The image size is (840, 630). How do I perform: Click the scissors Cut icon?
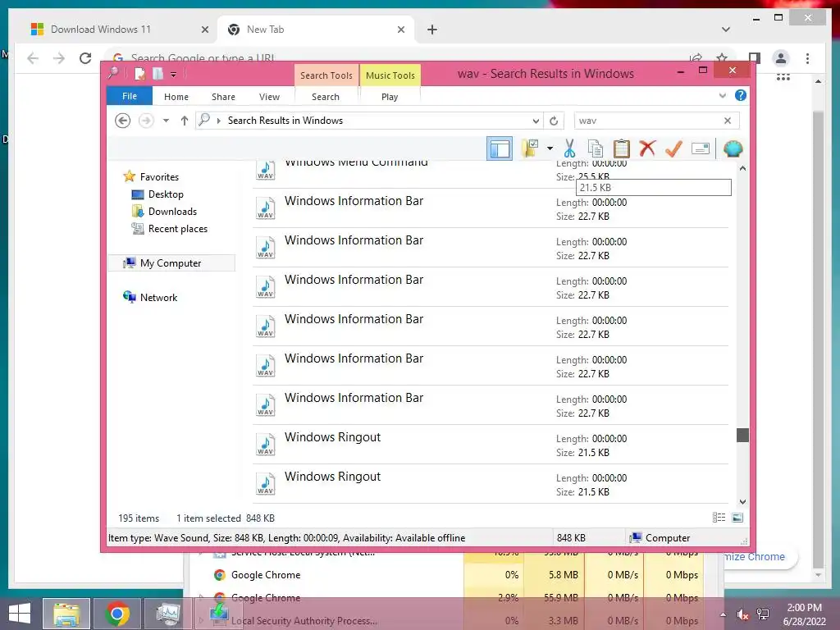tap(569, 148)
